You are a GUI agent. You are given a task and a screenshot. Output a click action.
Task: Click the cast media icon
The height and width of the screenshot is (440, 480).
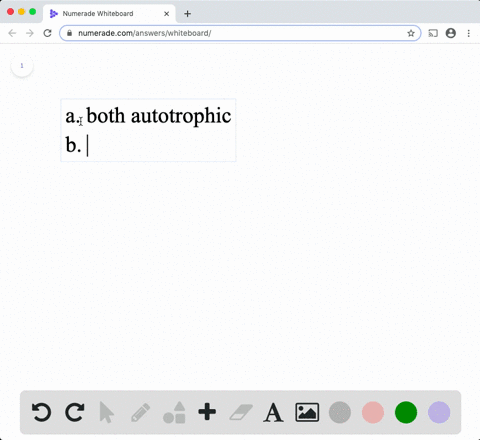tap(433, 33)
